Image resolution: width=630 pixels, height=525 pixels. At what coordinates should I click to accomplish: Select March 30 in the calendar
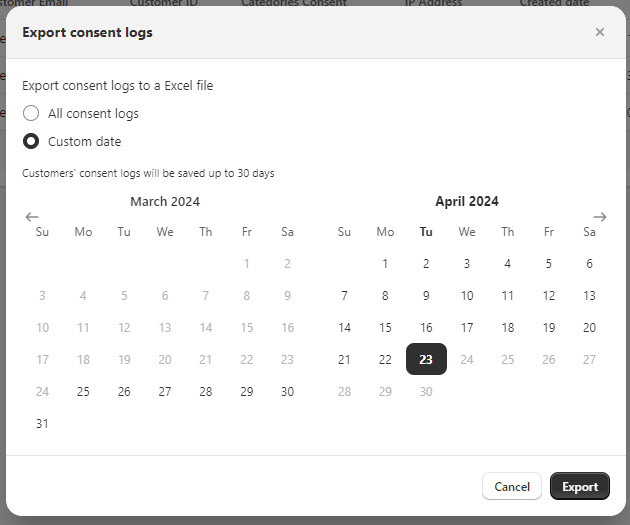pyautogui.click(x=287, y=392)
